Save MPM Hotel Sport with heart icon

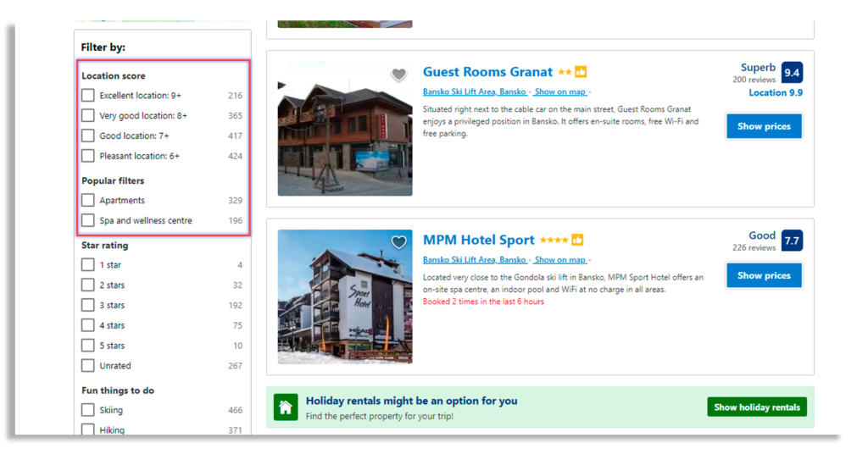tap(398, 243)
